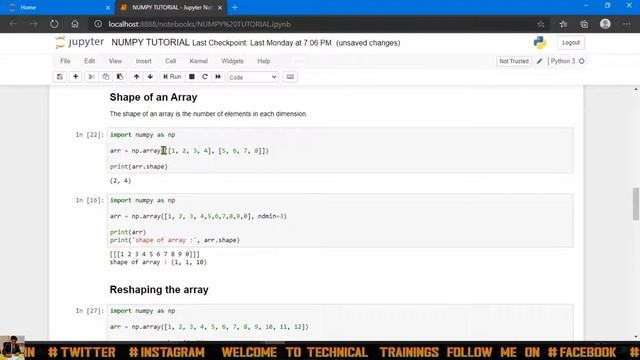The image size is (640, 360).
Task: Copy the selected cells
Action: pos(106,77)
